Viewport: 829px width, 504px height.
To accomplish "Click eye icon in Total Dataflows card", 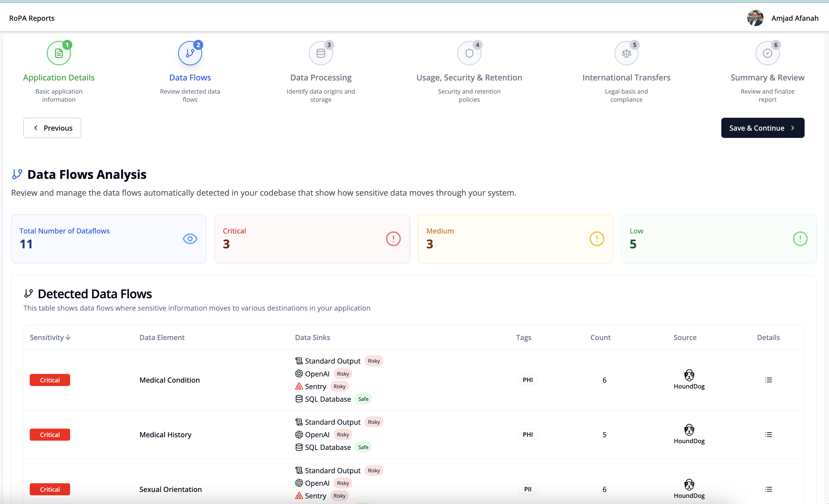I will pyautogui.click(x=190, y=239).
